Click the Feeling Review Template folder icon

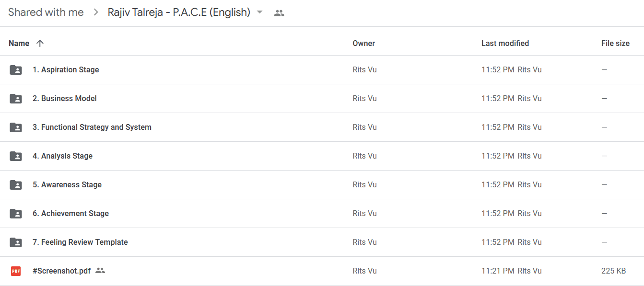point(16,242)
